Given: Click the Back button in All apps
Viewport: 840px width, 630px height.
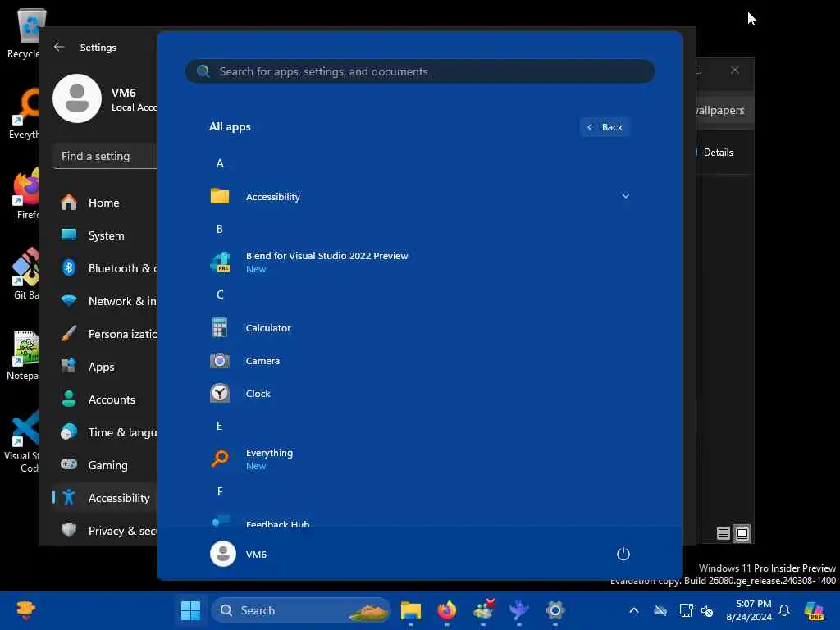Looking at the screenshot, I should [605, 127].
